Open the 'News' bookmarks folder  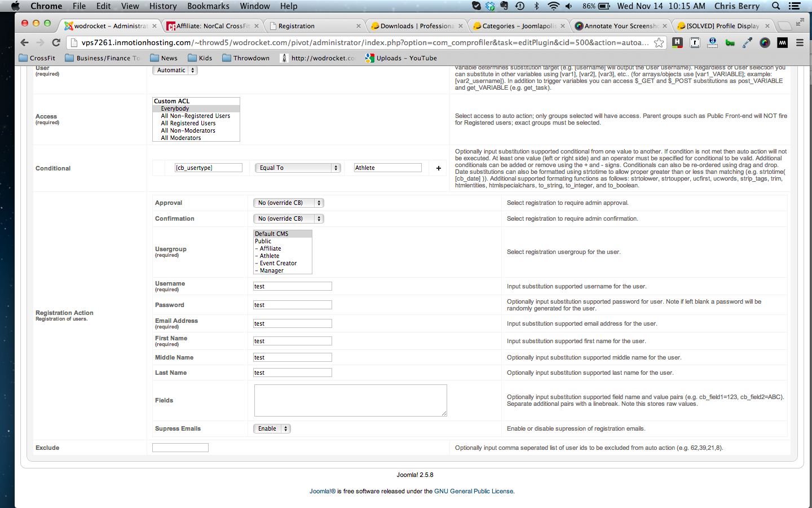point(164,58)
